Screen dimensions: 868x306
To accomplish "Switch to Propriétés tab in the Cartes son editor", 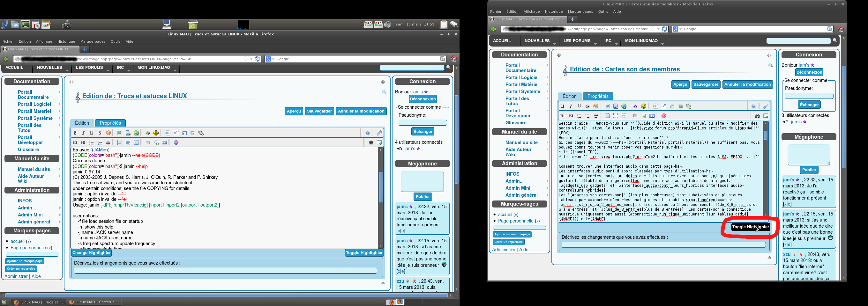I will [x=598, y=96].
